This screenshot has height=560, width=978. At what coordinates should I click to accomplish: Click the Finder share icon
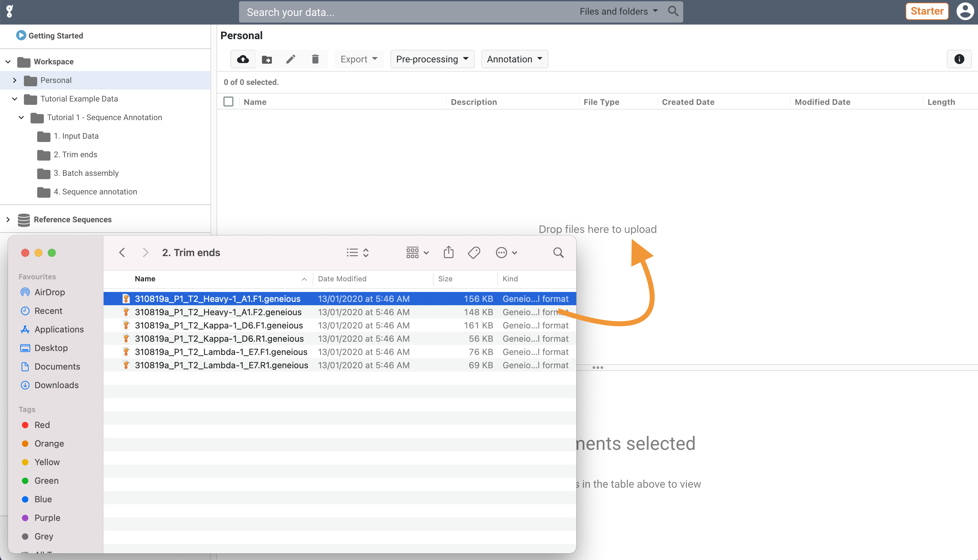[x=448, y=252]
